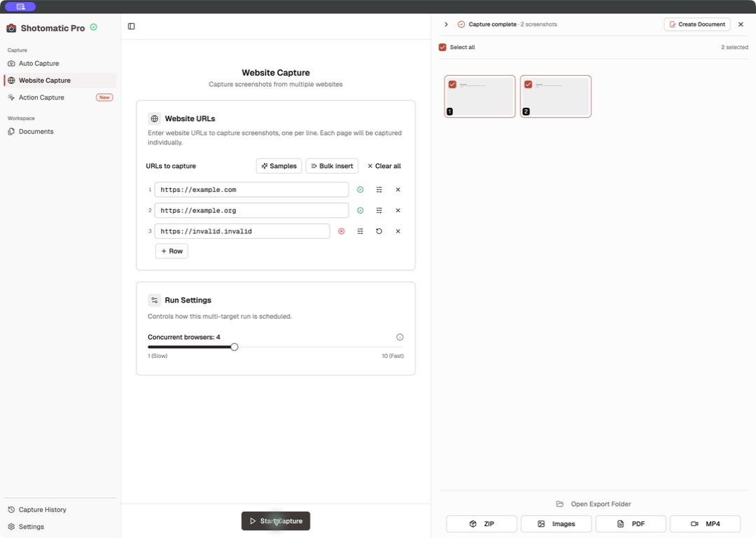Click the https://example.org URL field

(252, 210)
